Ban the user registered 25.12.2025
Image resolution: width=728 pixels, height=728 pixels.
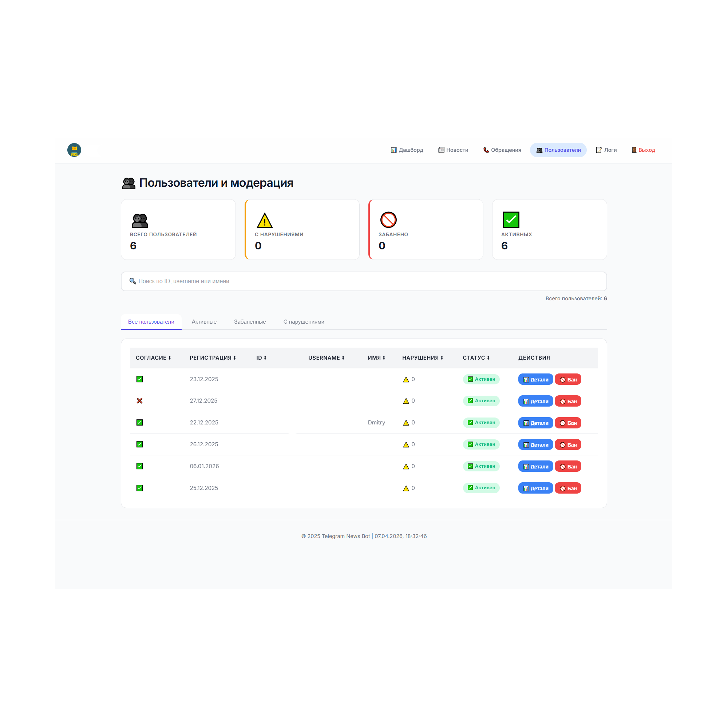568,488
